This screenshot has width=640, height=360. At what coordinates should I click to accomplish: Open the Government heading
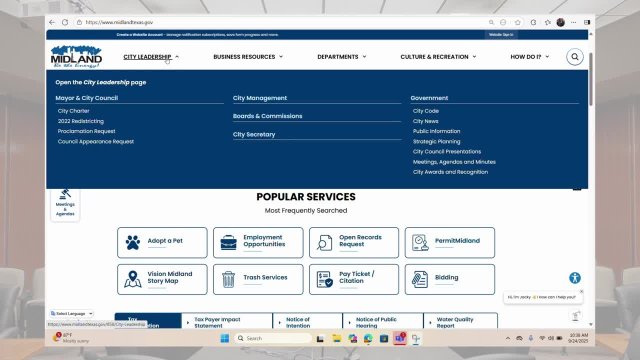pyautogui.click(x=429, y=98)
